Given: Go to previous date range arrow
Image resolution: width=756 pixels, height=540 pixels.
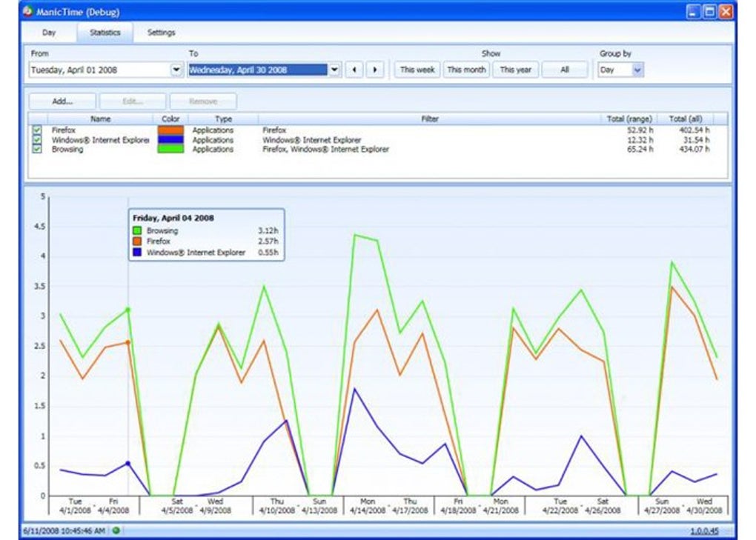Looking at the screenshot, I should click(354, 70).
